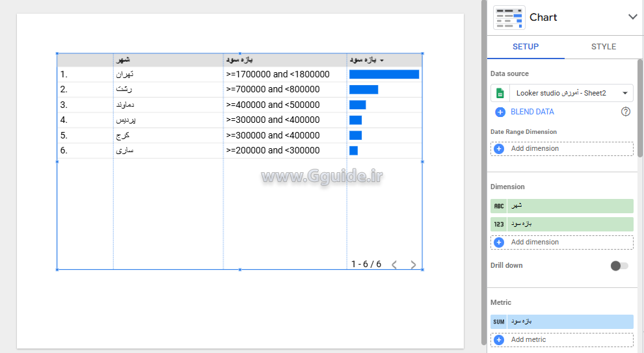Sort by the bar column header arrow
Image resolution: width=644 pixels, height=353 pixels.
[382, 60]
